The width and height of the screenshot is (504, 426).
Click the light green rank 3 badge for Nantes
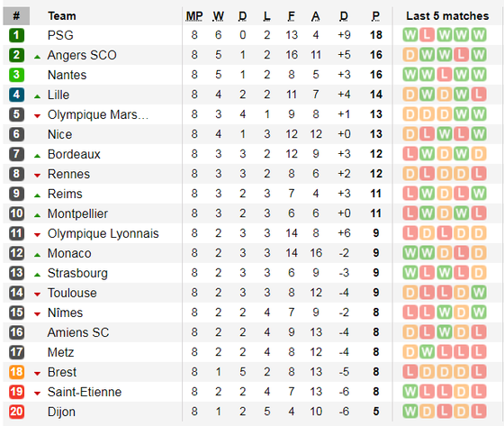coord(16,75)
